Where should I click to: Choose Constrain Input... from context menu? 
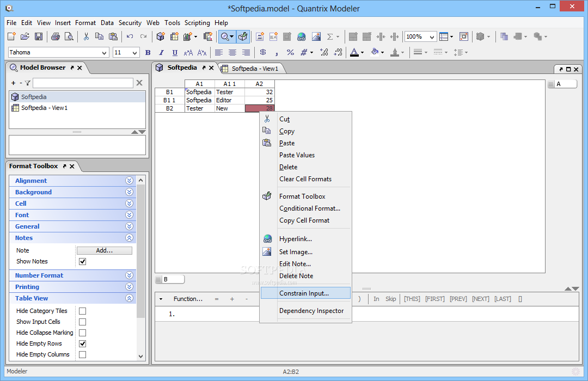[305, 293]
